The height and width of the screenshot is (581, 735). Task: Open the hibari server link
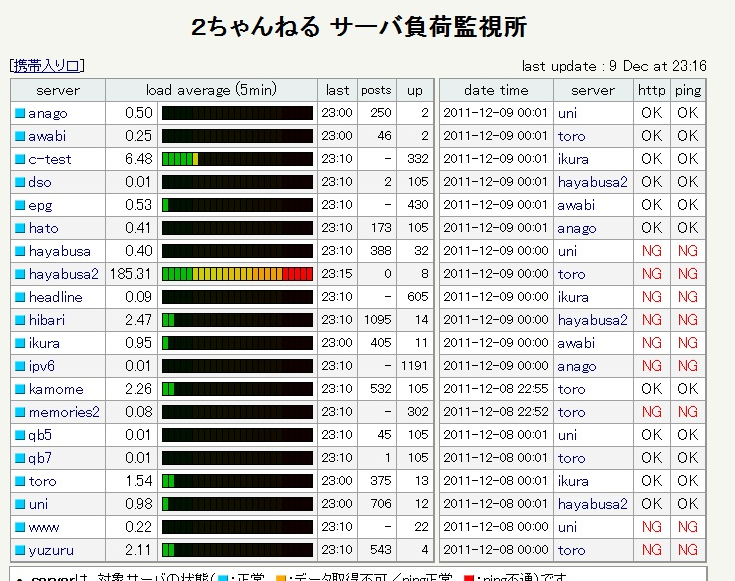click(47, 320)
